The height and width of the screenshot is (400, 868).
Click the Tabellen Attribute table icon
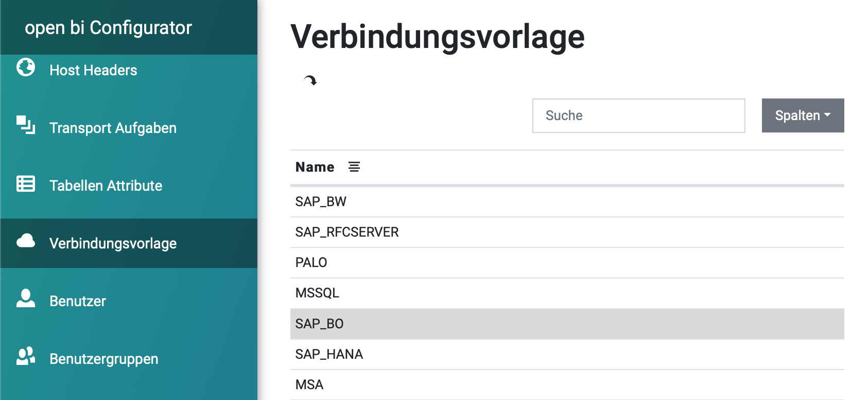tap(26, 184)
